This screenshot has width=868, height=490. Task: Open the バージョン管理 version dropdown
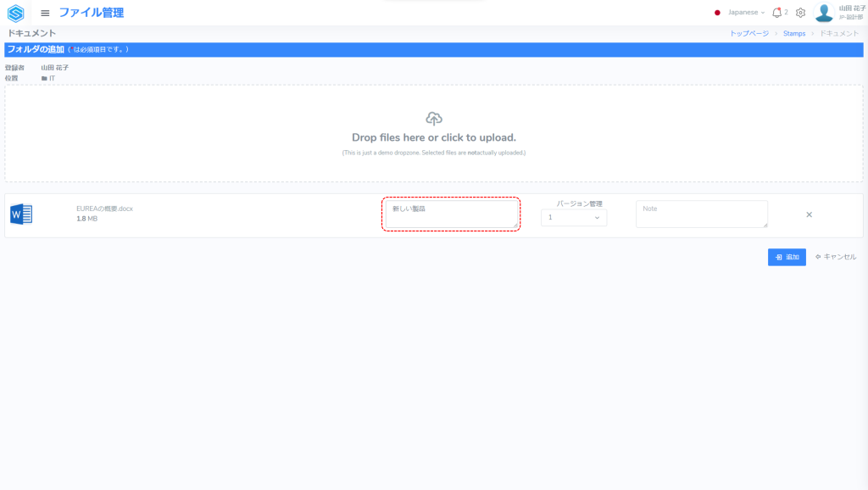click(574, 218)
